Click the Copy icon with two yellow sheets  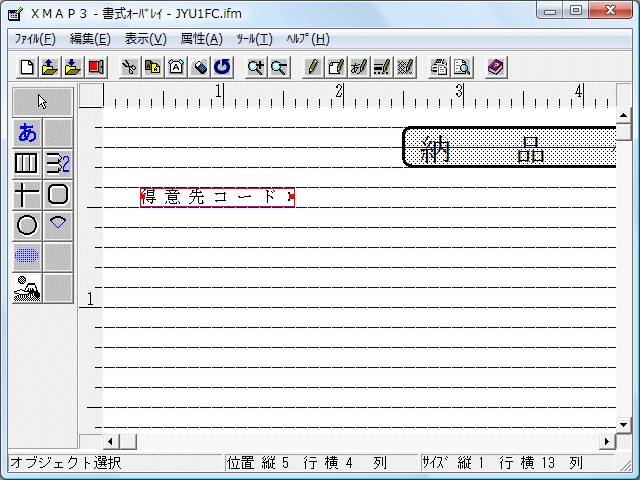tap(153, 67)
